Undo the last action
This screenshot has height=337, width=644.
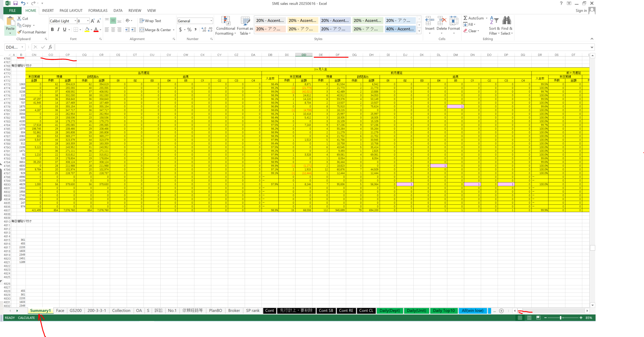[x=23, y=3]
